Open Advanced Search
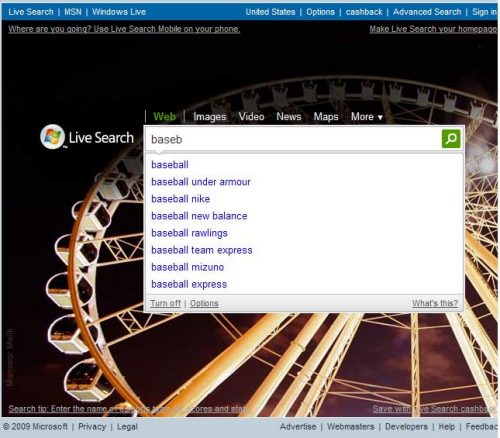Screen dimensions: 500x438 pos(427,12)
